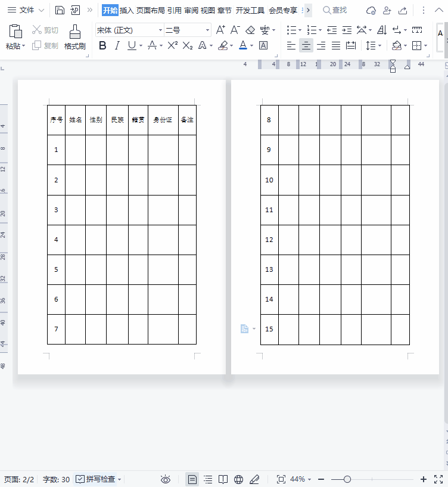Click the tab stops ruler icon
Viewport: 448px width, 487px height.
tap(417, 30)
